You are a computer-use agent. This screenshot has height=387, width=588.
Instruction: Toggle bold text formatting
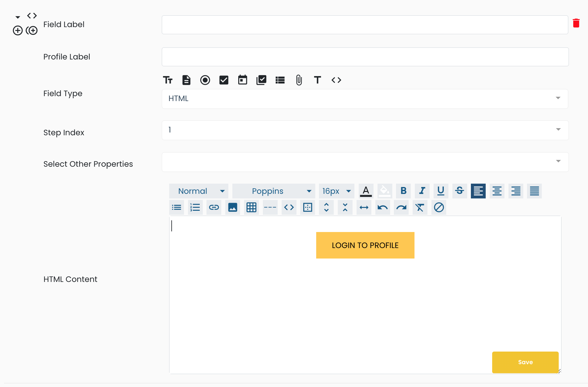403,191
